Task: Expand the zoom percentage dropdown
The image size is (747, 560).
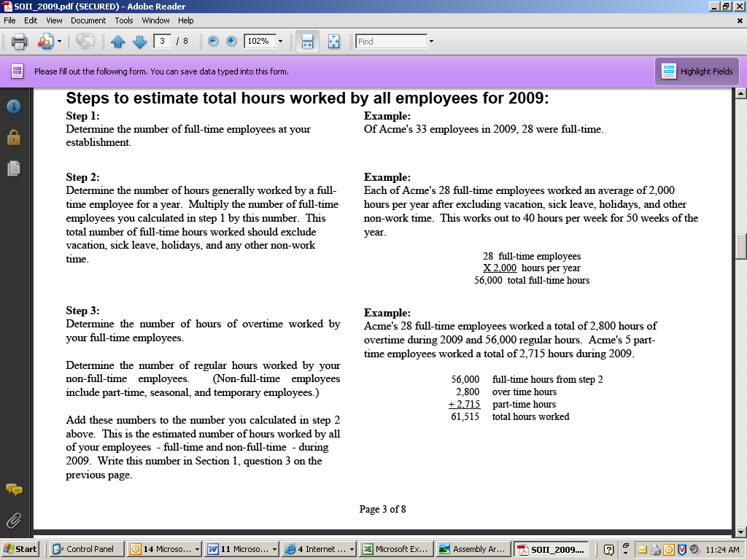Action: pos(280,42)
